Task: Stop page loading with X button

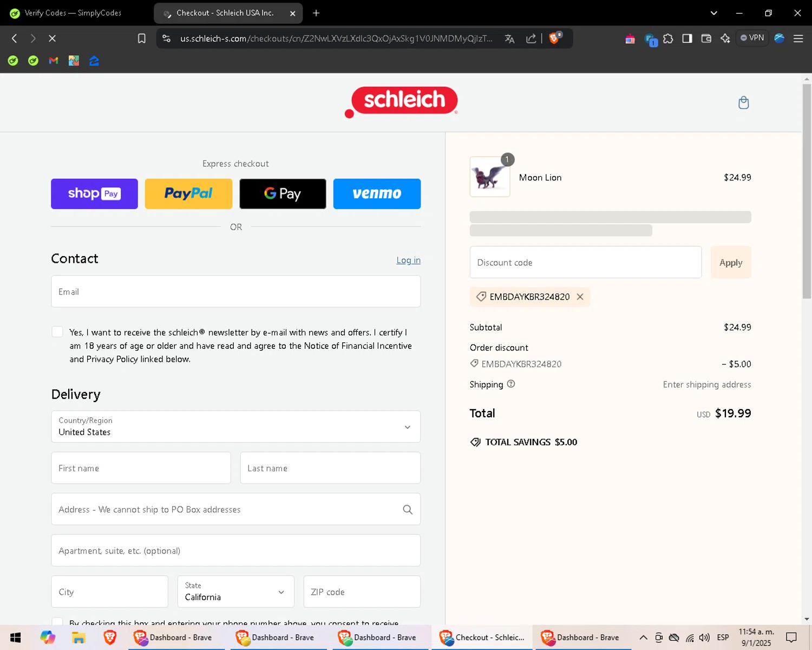Action: tap(52, 38)
